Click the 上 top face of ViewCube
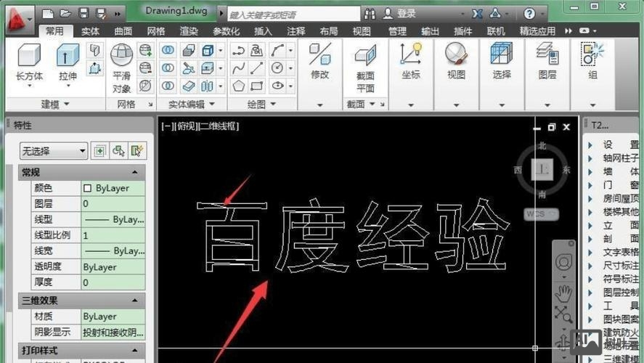Image resolution: width=644 pixels, height=363 pixels. pos(542,169)
